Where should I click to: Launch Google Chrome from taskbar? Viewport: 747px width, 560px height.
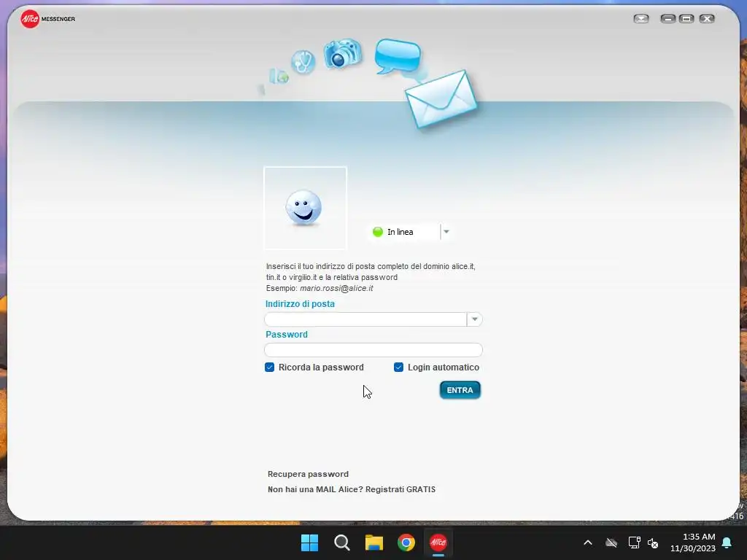click(406, 542)
